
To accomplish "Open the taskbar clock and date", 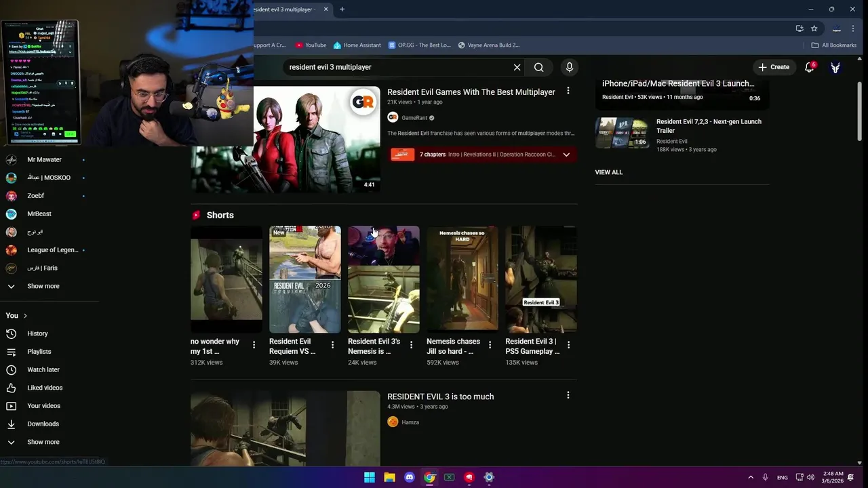I will coord(833,477).
